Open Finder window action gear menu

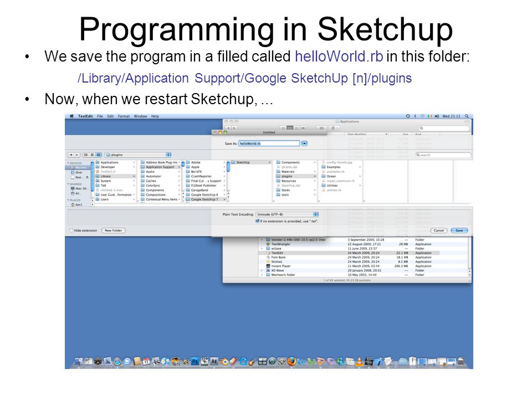click(334, 128)
